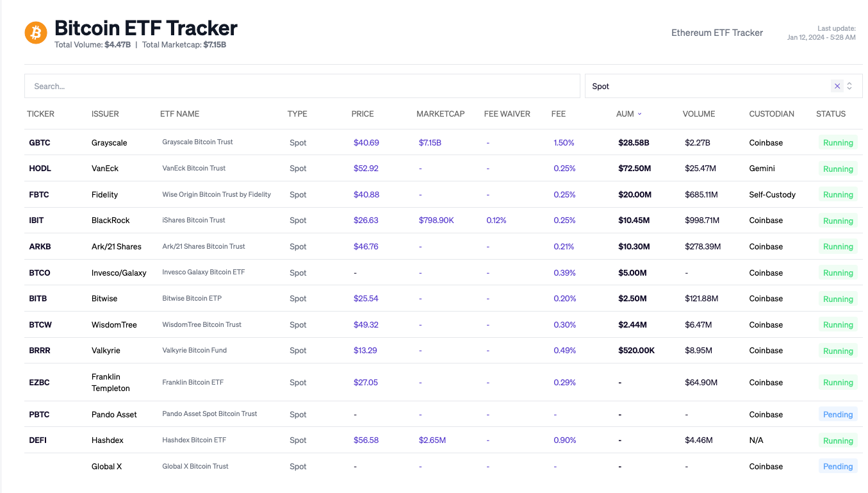This screenshot has height=493, width=868.
Task: Click the Running status badge for DEFI
Action: point(838,440)
